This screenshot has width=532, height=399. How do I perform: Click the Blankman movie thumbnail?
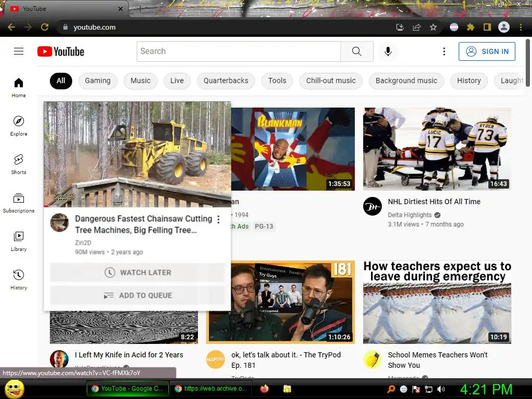[x=293, y=149]
